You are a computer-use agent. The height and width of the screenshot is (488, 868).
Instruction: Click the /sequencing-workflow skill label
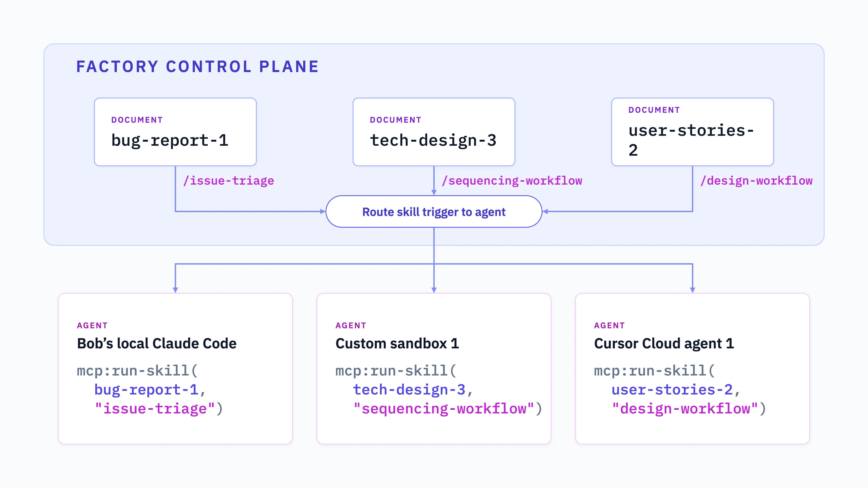512,181
